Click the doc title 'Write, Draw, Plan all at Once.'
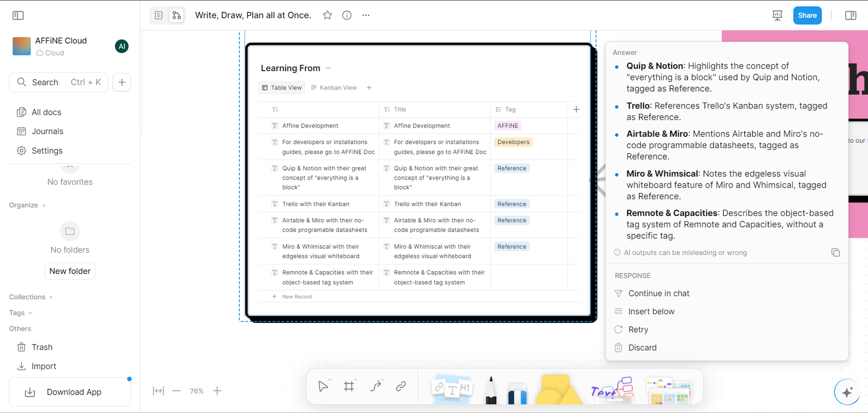This screenshot has width=868, height=413. [x=253, y=15]
